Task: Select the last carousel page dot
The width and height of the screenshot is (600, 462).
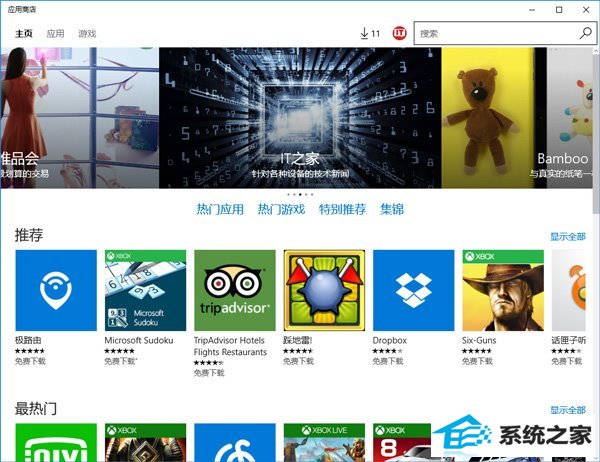Action: pyautogui.click(x=312, y=194)
